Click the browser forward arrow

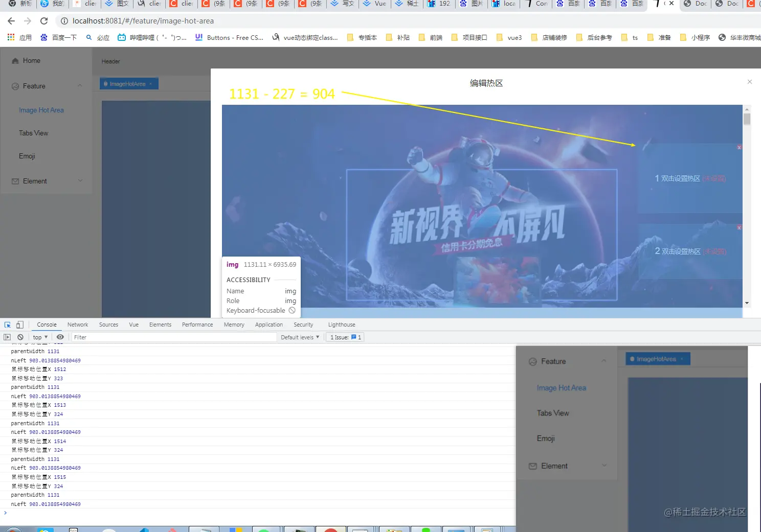coord(28,21)
